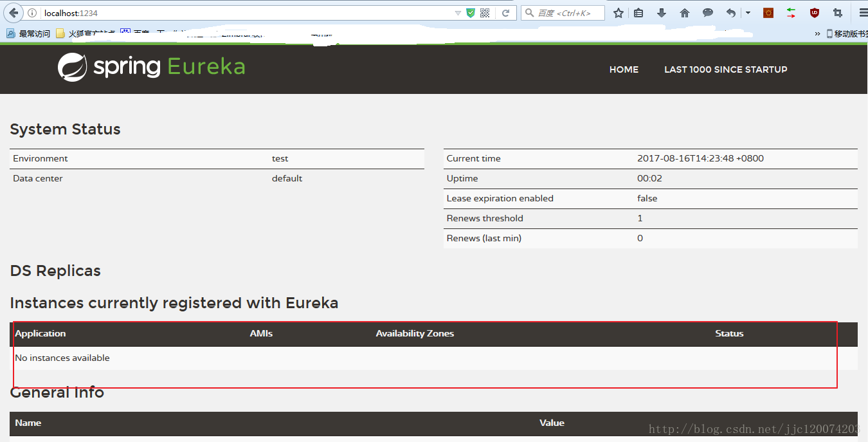Open the HOME navigation link
Viewport: 868px width, 442px height.
tap(624, 69)
